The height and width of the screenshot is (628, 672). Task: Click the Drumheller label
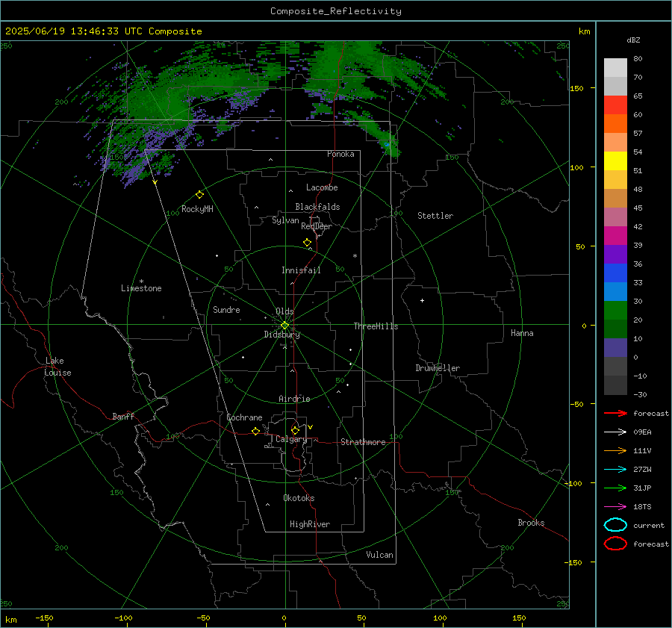(x=438, y=368)
